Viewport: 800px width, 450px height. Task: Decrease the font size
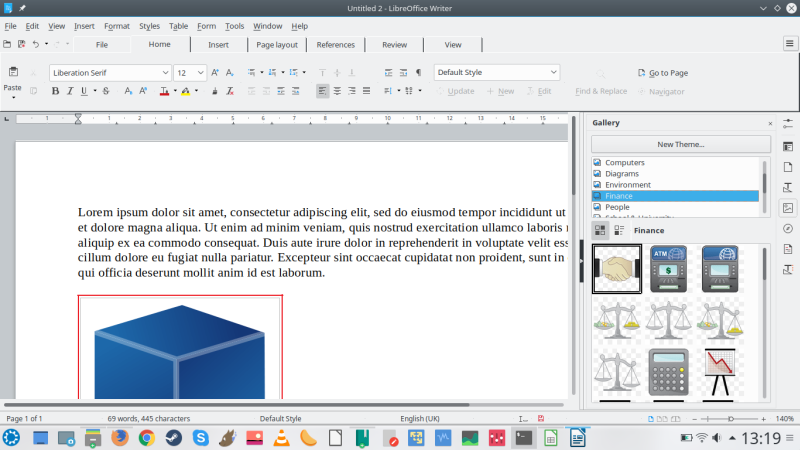pos(230,72)
